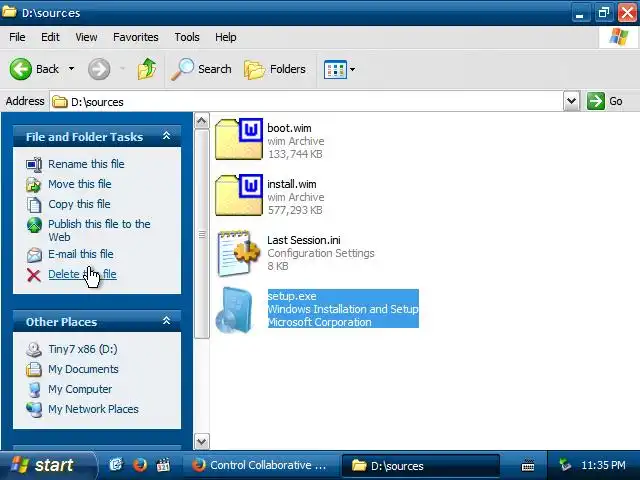Click the Move task icon

pyautogui.click(x=34, y=184)
